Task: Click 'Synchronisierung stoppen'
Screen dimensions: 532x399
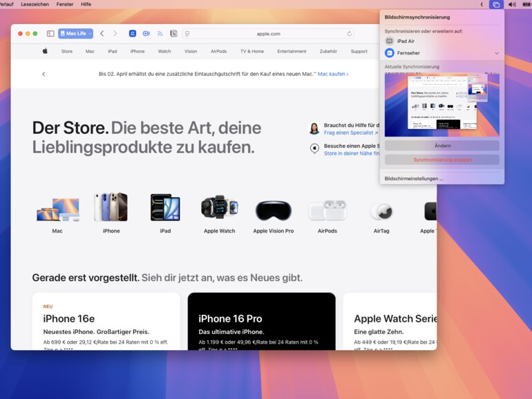Action: coord(441,159)
